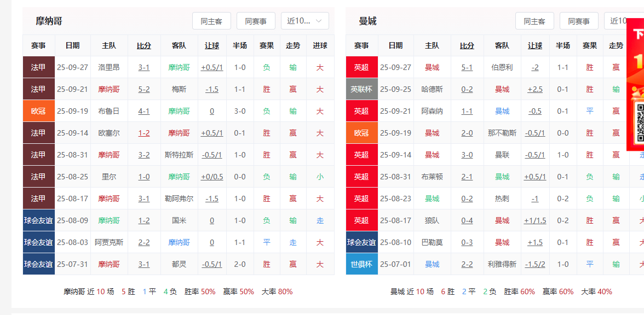644x315 pixels.
Task: Toggle 同主客 filter in the 摩纳哥 panel
Action: [x=211, y=21]
